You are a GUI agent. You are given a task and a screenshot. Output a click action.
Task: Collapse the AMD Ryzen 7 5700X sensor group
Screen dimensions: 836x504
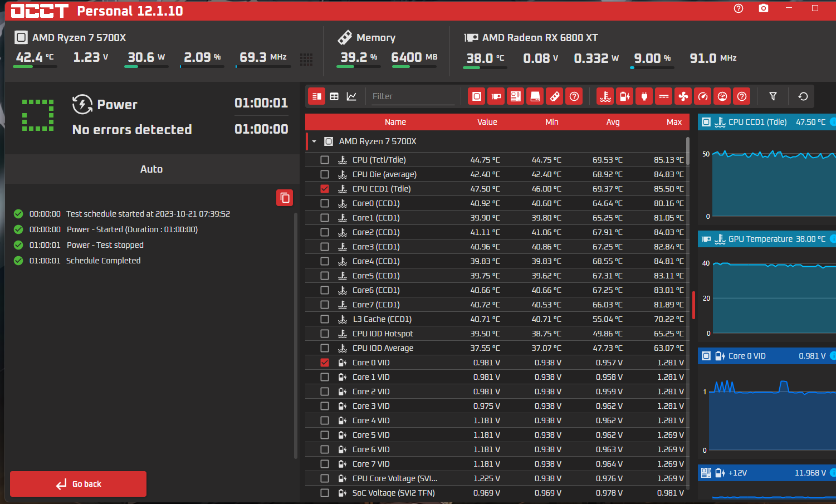click(x=314, y=141)
